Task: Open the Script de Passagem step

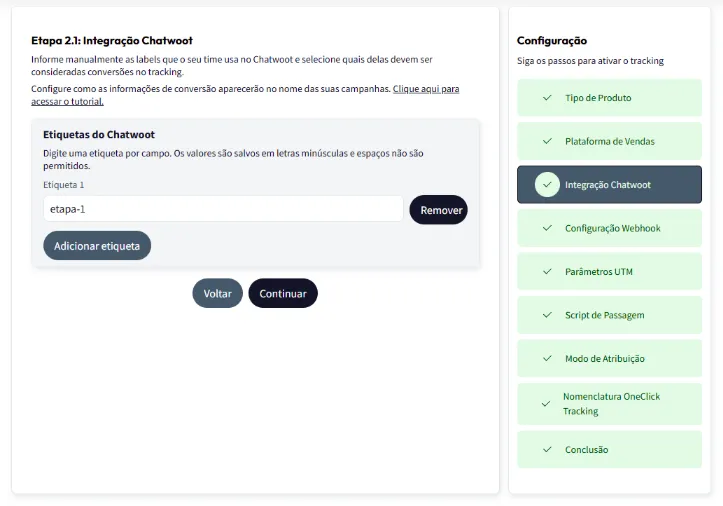Action: point(609,315)
